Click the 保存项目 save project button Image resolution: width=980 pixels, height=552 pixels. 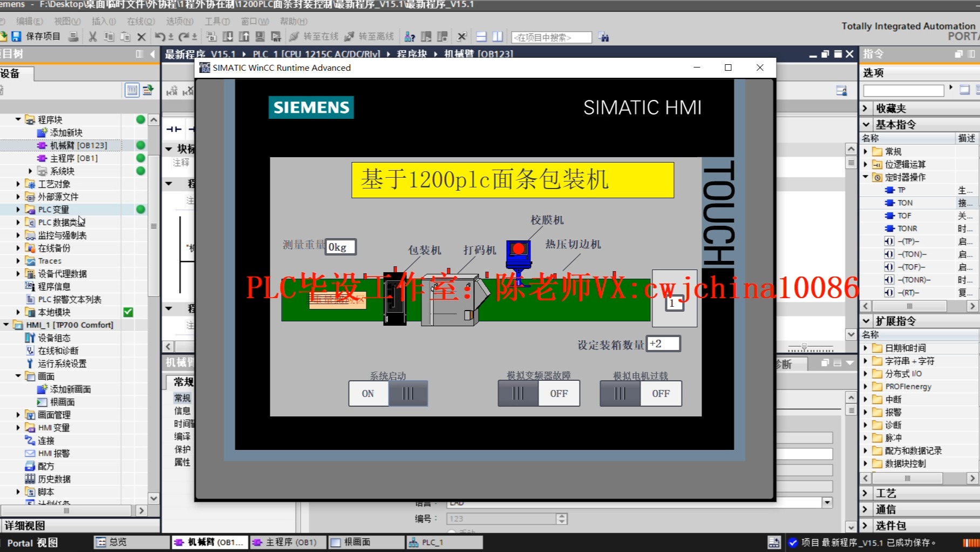[37, 36]
